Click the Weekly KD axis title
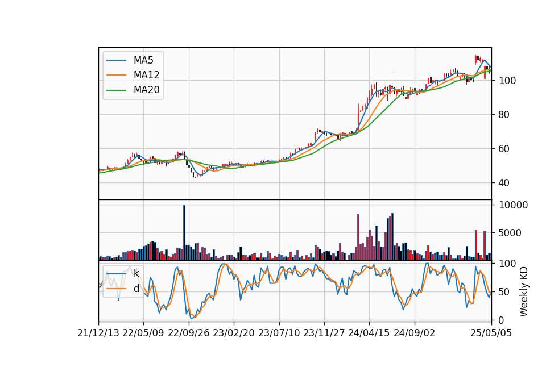The height and width of the screenshot is (392, 546). click(x=524, y=292)
